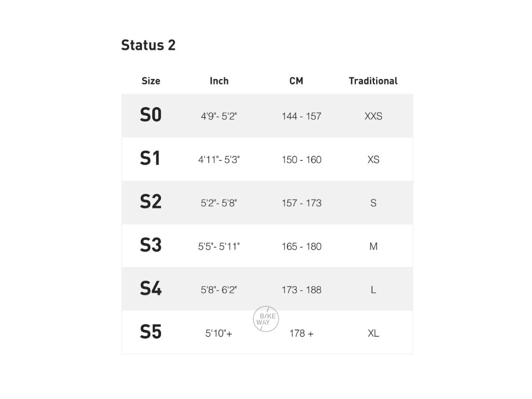Click the XXS traditional size cell
The image size is (532, 399).
pos(373,116)
